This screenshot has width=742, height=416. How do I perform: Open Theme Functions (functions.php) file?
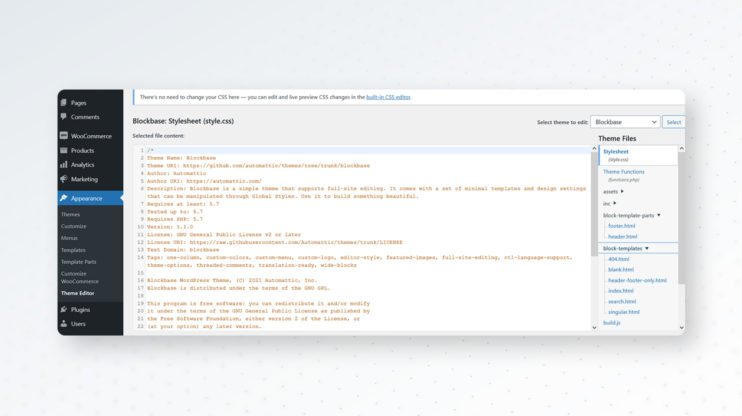624,175
